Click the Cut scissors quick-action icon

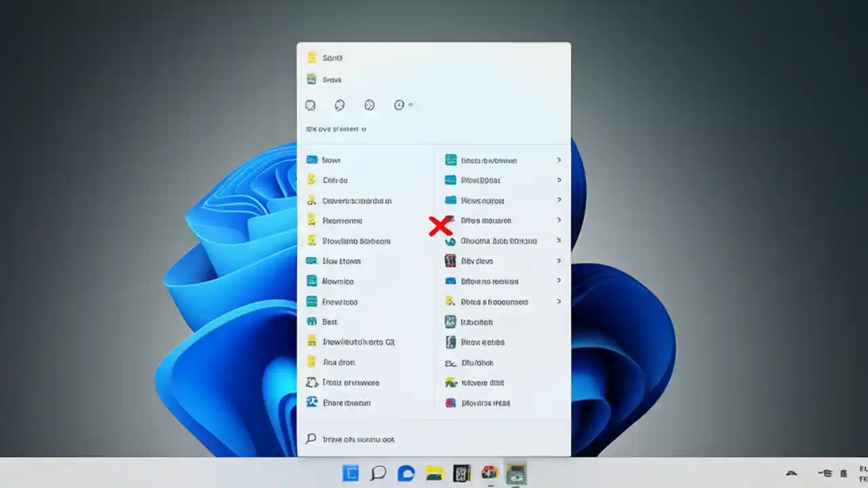click(310, 105)
